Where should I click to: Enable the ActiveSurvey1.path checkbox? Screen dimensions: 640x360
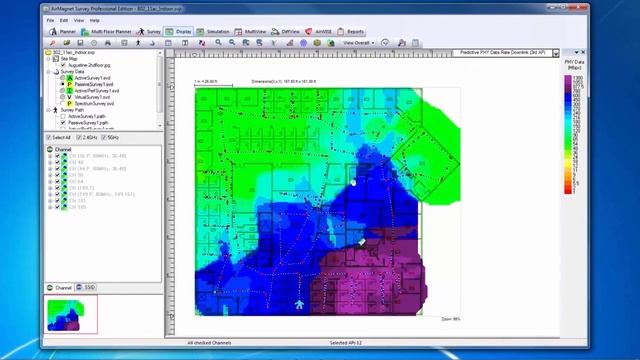(63, 116)
